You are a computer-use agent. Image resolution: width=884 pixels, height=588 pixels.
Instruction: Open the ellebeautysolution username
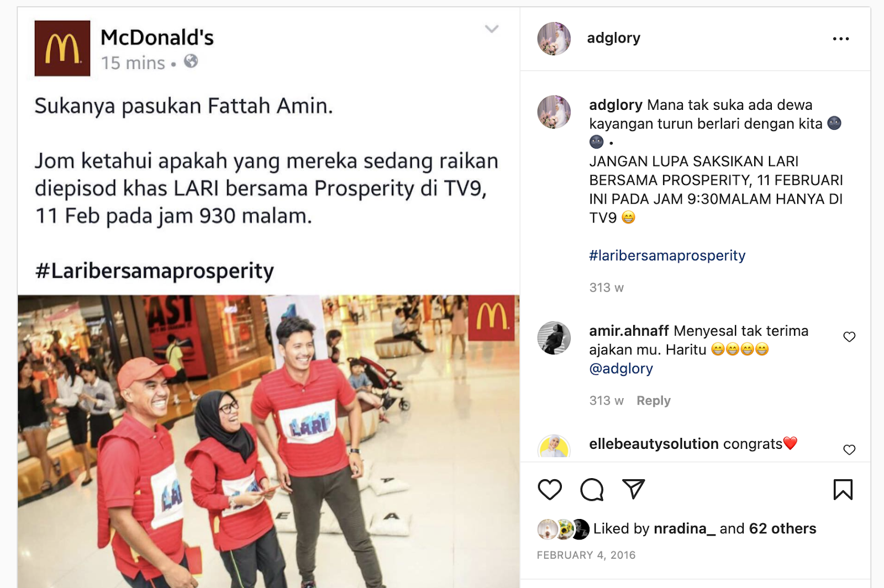(654, 444)
